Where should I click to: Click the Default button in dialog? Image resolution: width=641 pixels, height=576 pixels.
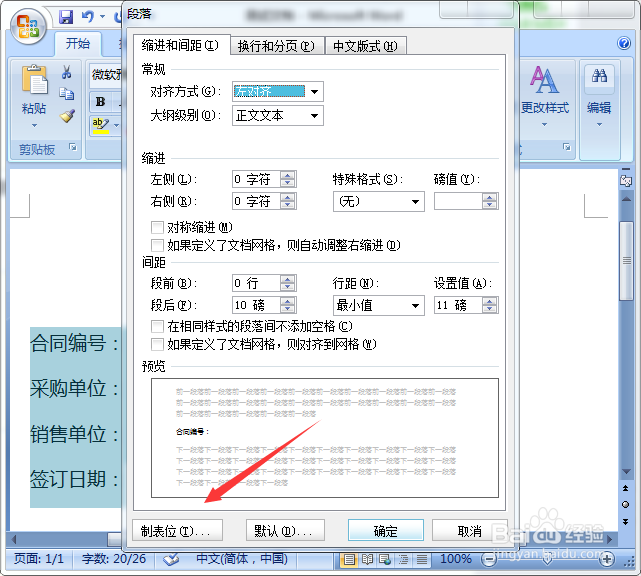point(285,531)
